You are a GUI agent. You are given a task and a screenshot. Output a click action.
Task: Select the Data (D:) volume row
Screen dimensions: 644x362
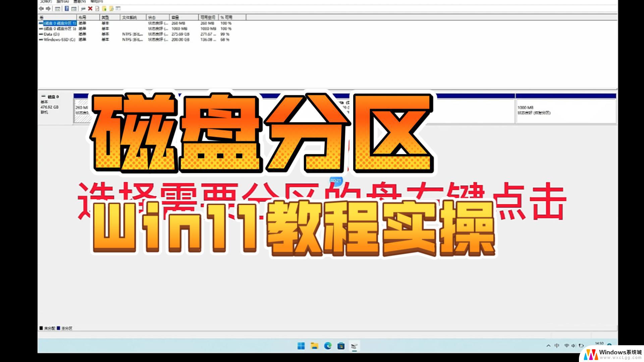pos(51,34)
